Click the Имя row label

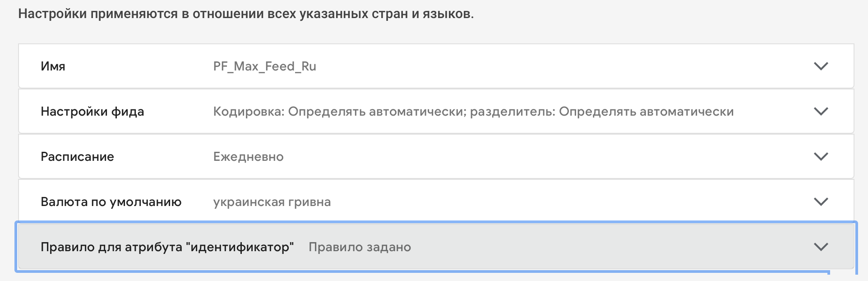[x=53, y=66]
